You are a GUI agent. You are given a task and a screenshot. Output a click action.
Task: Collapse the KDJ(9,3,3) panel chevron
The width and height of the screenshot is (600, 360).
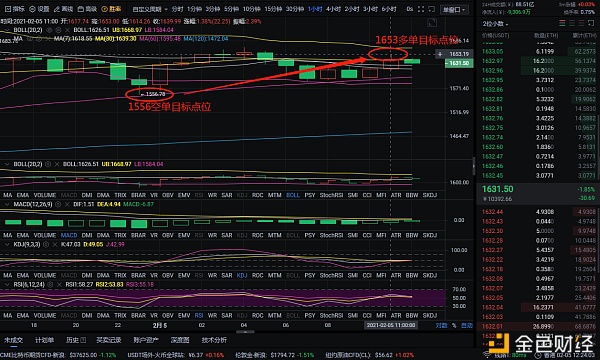click(7, 244)
